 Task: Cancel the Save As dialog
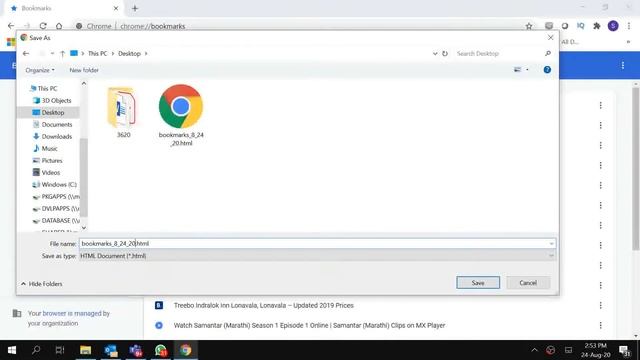[x=528, y=282]
